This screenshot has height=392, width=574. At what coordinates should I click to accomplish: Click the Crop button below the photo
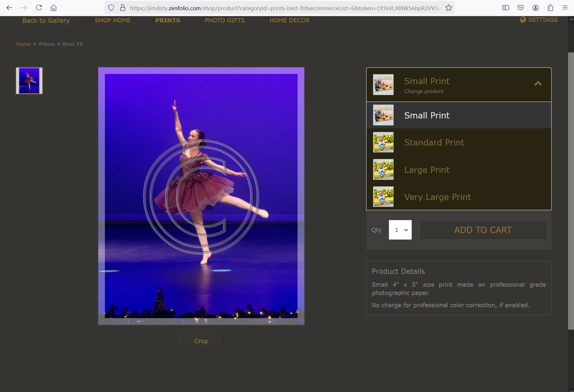[x=201, y=341]
